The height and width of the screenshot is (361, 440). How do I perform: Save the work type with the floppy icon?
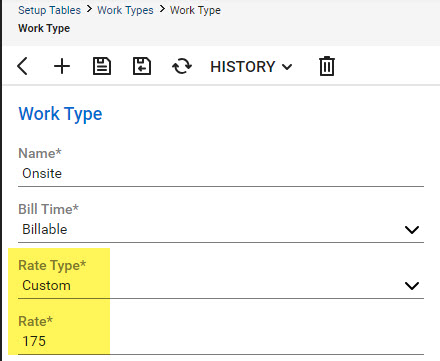[102, 66]
